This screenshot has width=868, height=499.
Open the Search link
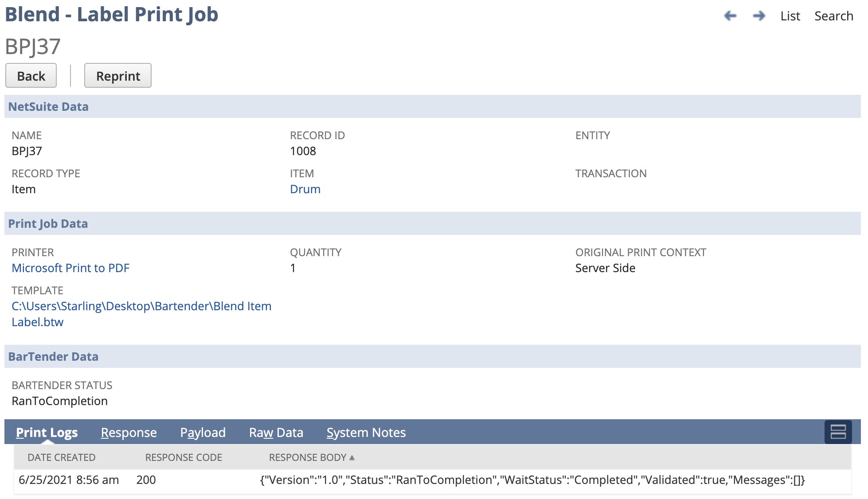coord(833,16)
